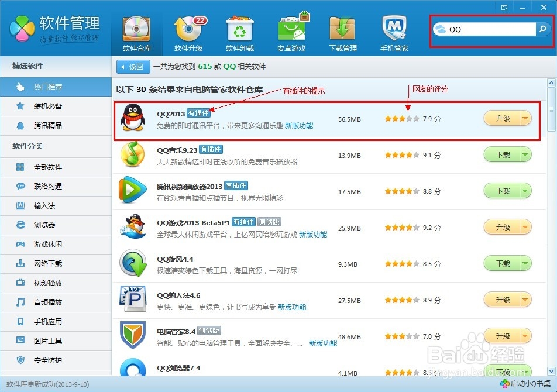Expand the dropdown arrow for 腾讯视频播放器 下载
Viewport: 557px width, 392px height.
tap(525, 191)
